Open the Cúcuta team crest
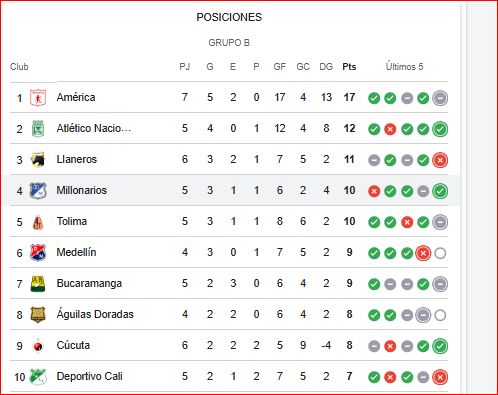 coord(38,346)
